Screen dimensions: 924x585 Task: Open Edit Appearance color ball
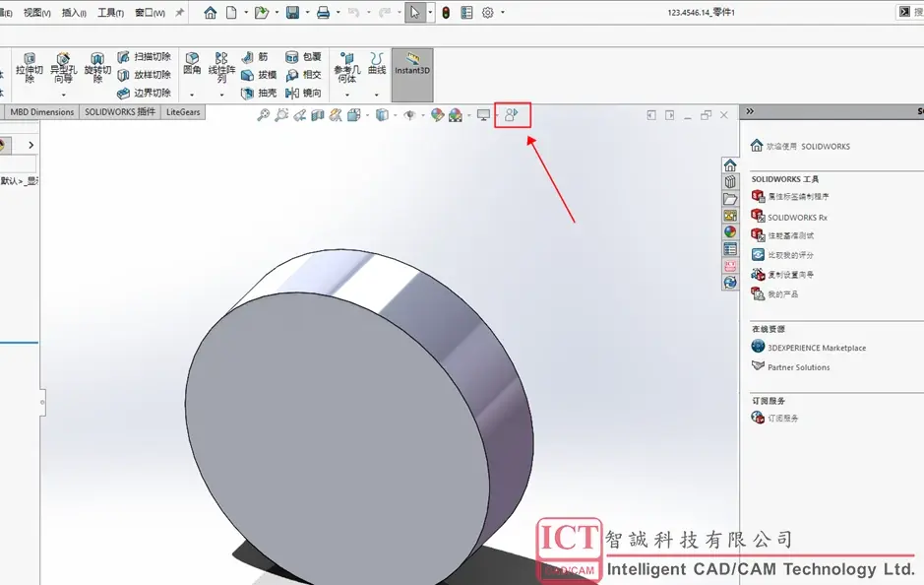point(437,115)
